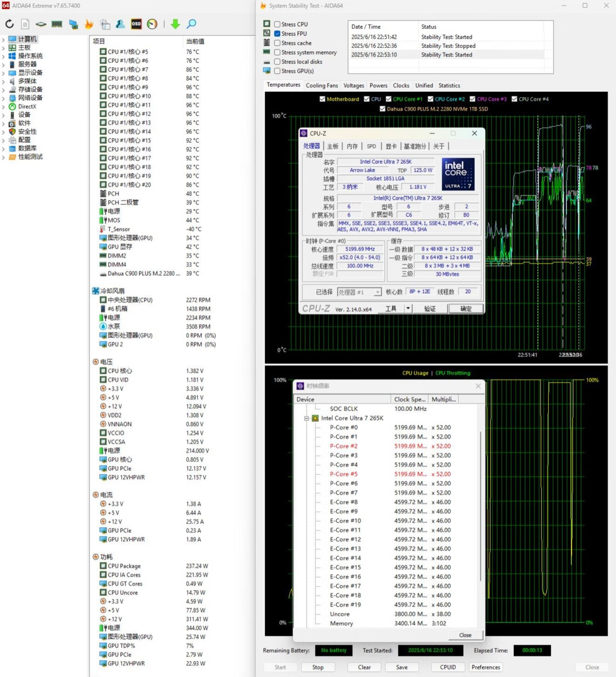This screenshot has height=677, width=616.
Task: Click the user silhouette toolbar icon
Action: [120, 24]
